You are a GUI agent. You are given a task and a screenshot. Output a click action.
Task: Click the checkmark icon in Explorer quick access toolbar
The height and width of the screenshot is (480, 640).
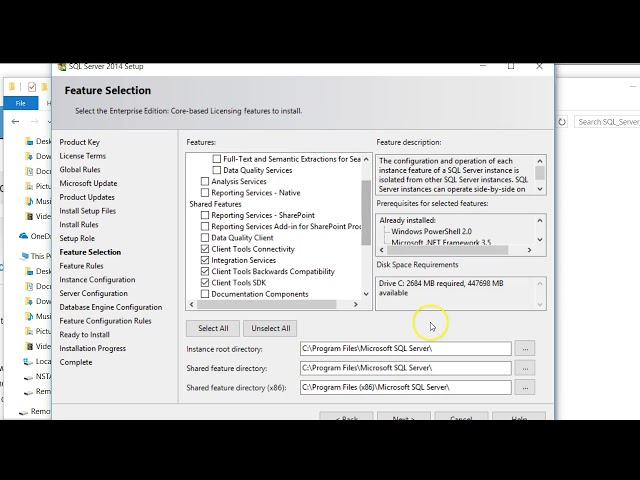click(x=32, y=87)
